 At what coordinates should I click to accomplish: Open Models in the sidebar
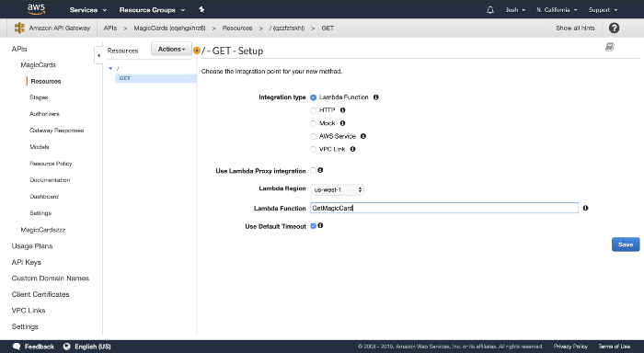(x=39, y=147)
